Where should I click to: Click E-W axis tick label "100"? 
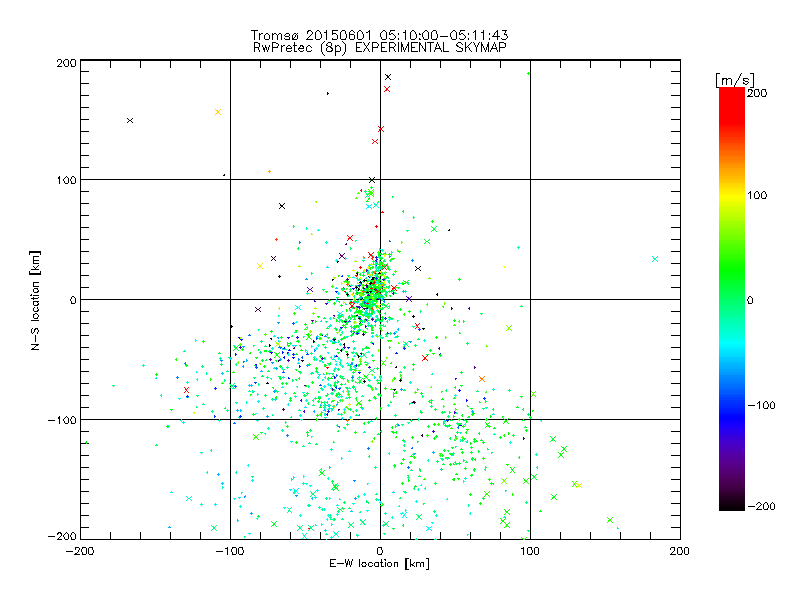click(x=530, y=551)
